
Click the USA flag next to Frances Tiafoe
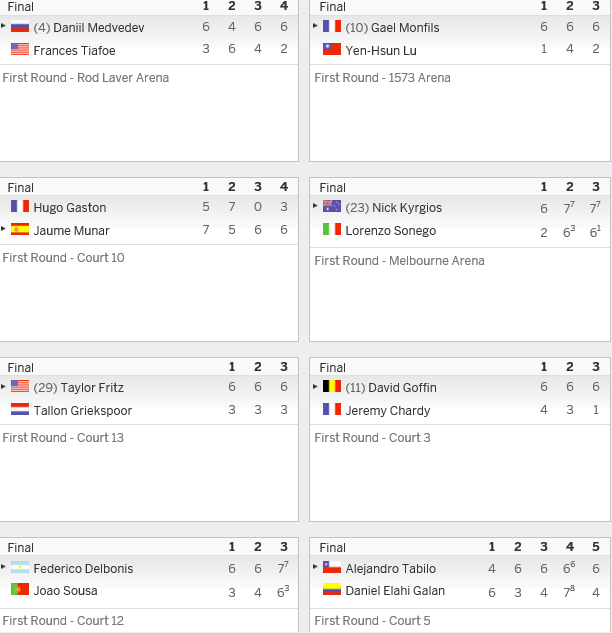tap(20, 49)
